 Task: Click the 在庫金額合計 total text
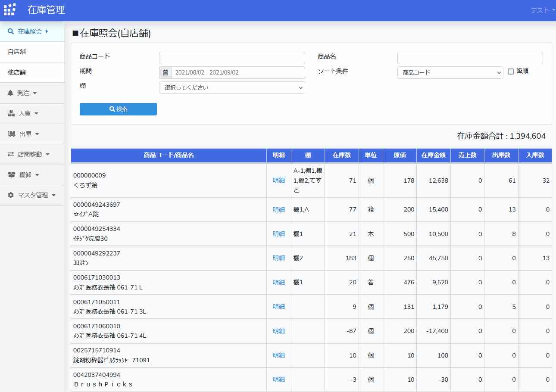click(501, 136)
